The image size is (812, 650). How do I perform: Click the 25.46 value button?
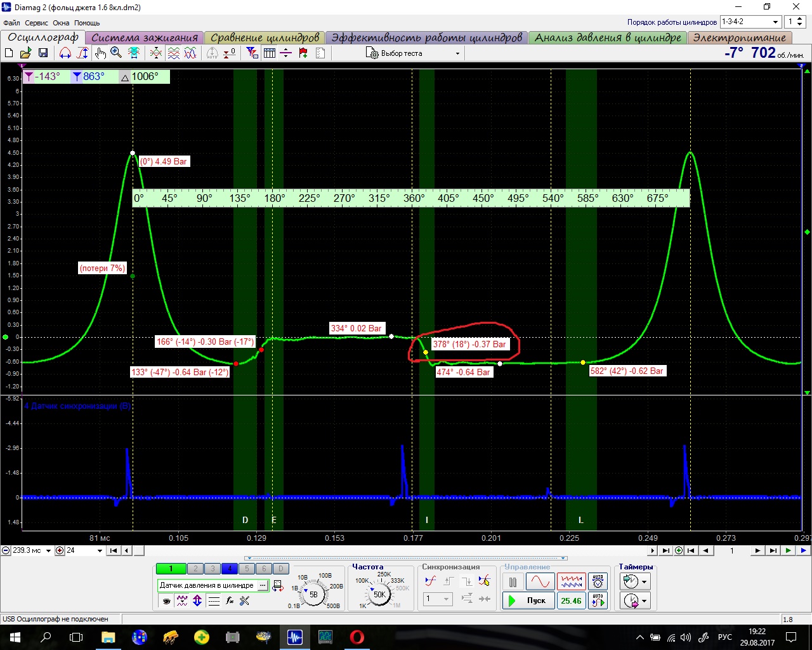click(x=571, y=600)
